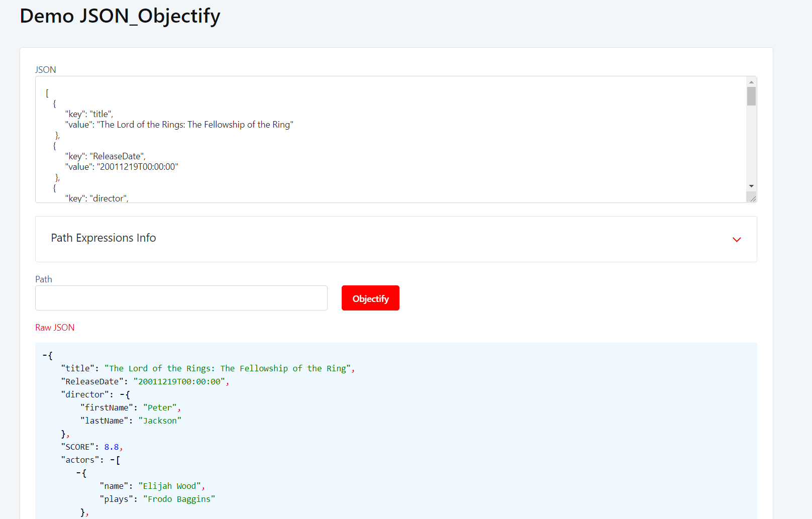Collapse the first actor object node

point(78,473)
